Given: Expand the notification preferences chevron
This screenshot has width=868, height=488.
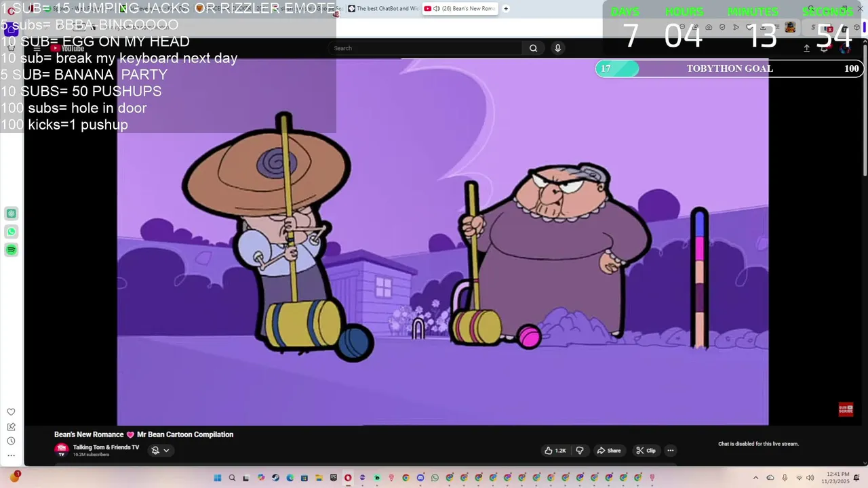Looking at the screenshot, I should [x=166, y=451].
